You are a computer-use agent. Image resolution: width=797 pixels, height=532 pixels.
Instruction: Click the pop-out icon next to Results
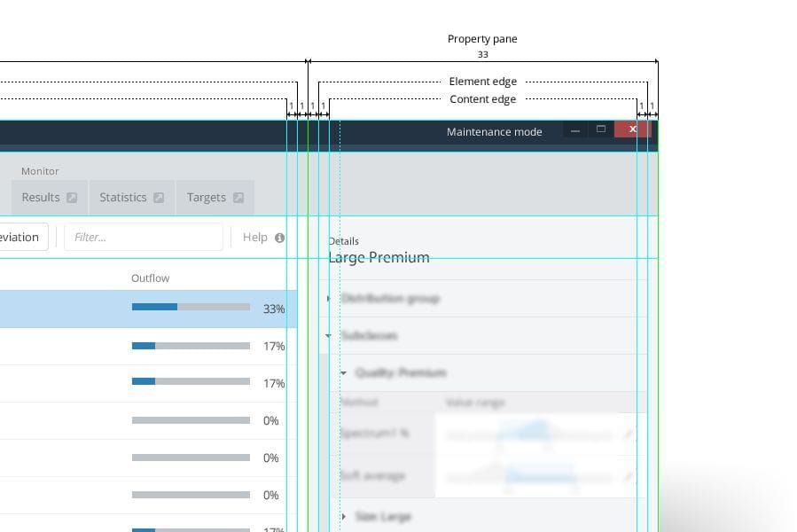[x=72, y=197]
